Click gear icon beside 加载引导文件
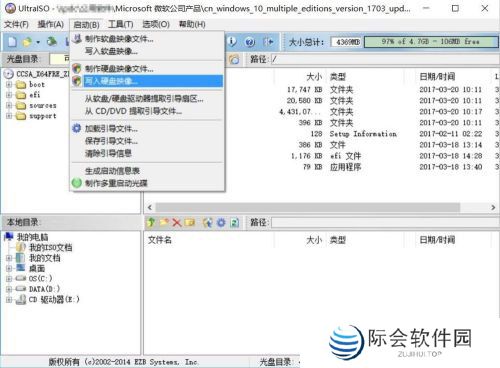 [x=77, y=128]
